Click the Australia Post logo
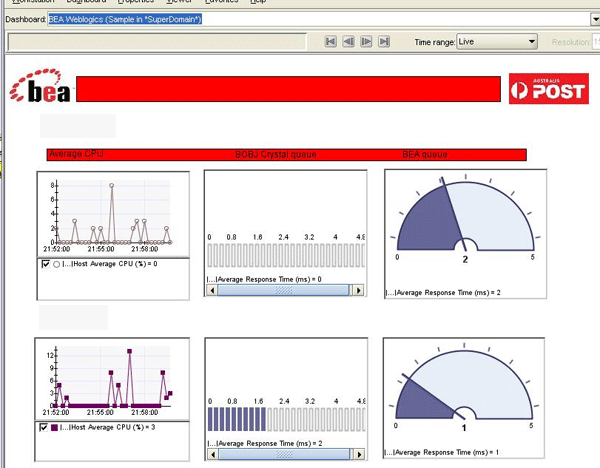This screenshot has width=600, height=468. [x=549, y=88]
